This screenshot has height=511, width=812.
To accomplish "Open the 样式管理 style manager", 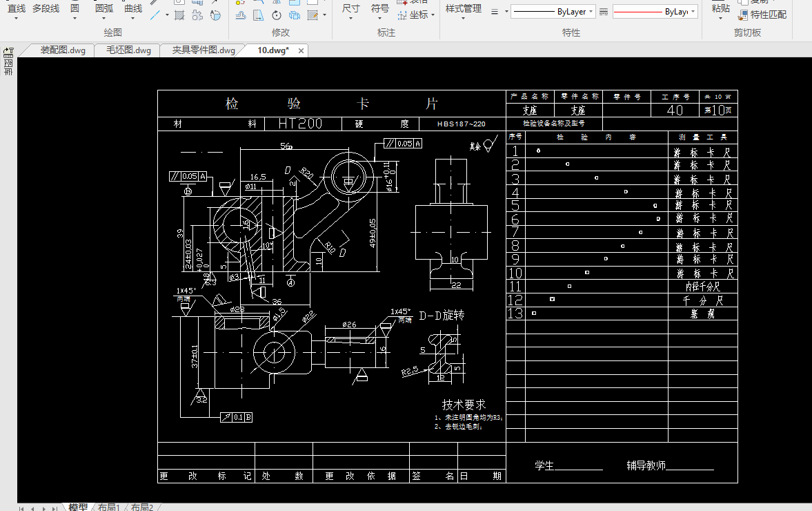I will (x=464, y=12).
